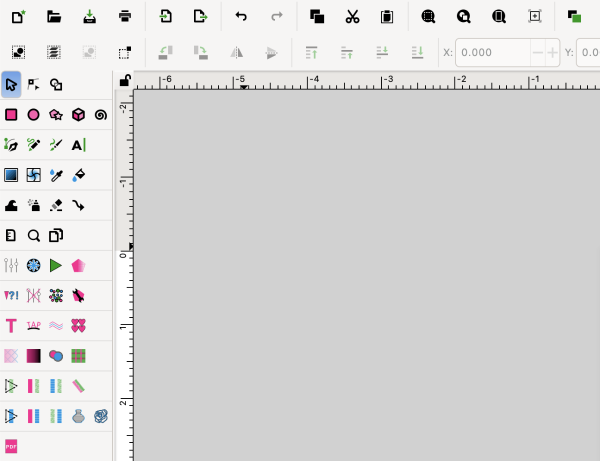Decrease X value with minus button
The height and width of the screenshot is (461, 600).
538,52
